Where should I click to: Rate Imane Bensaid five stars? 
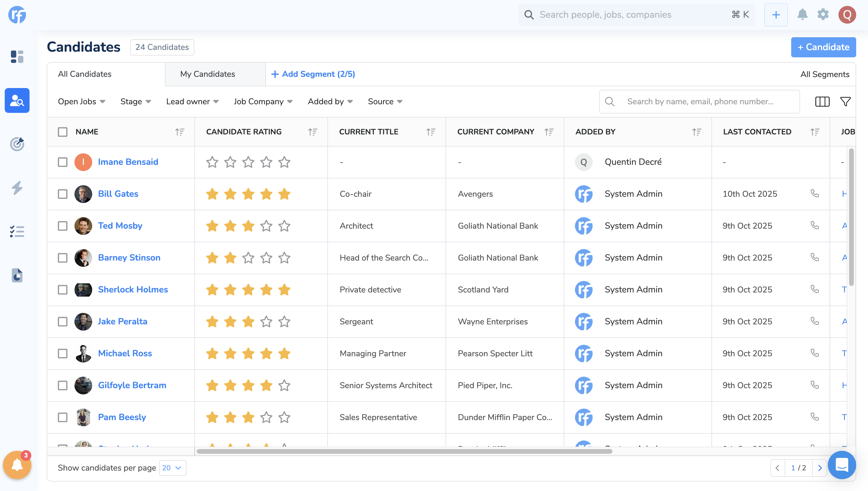[284, 162]
